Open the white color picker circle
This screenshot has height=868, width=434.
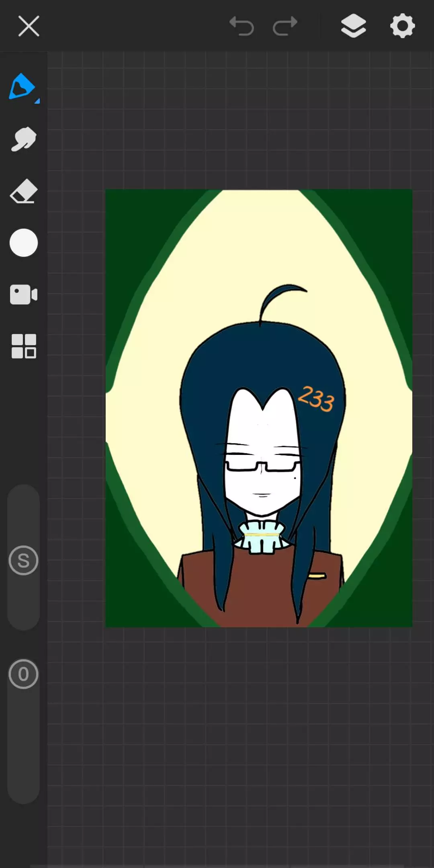coord(24,243)
